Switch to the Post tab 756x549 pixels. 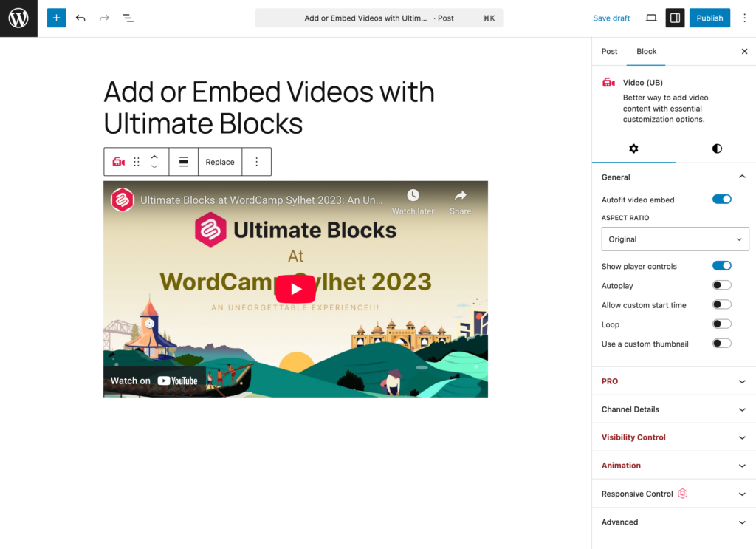(x=609, y=52)
